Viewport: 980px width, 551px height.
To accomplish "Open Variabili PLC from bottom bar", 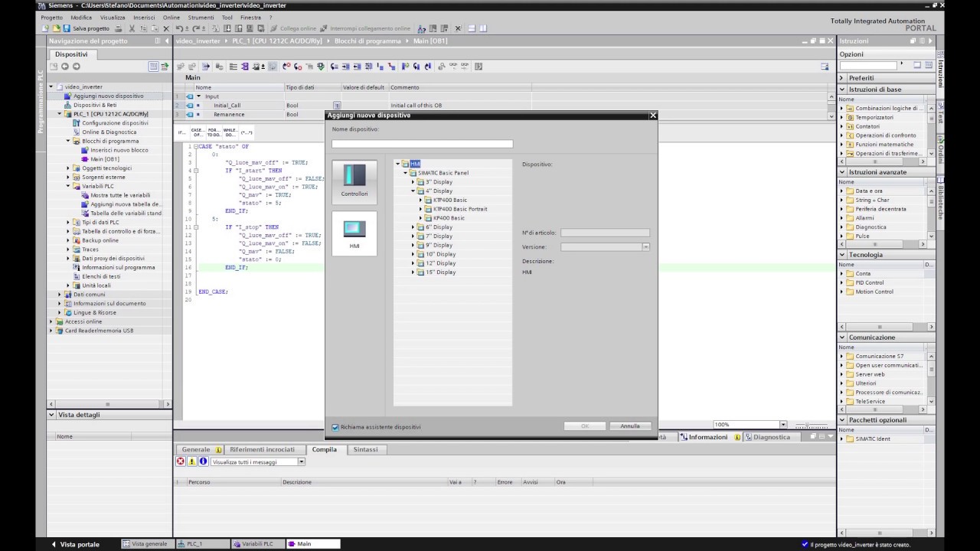I will 257,544.
